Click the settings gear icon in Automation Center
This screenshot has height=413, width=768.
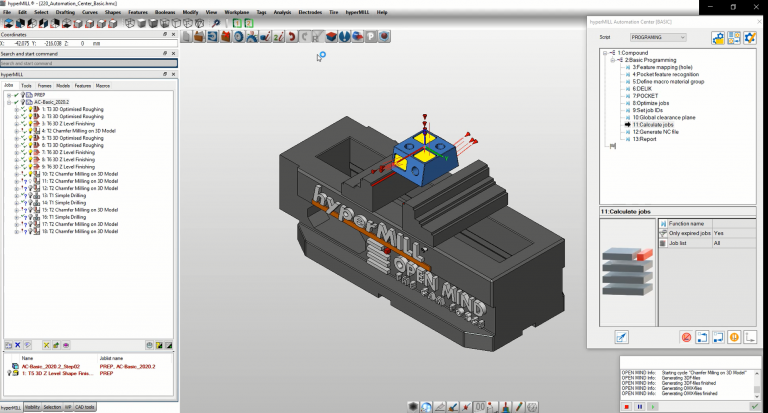click(x=748, y=38)
